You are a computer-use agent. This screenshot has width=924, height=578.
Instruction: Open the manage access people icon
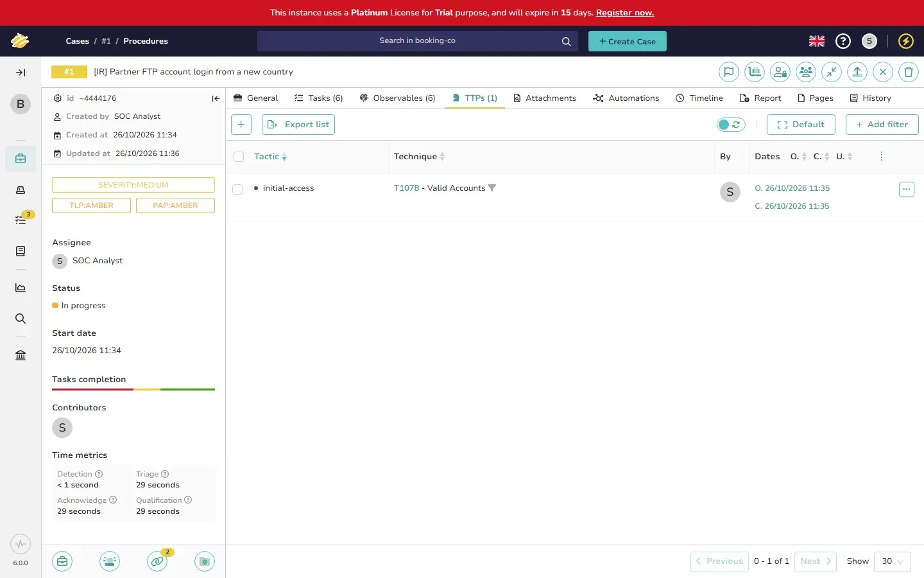tap(806, 72)
